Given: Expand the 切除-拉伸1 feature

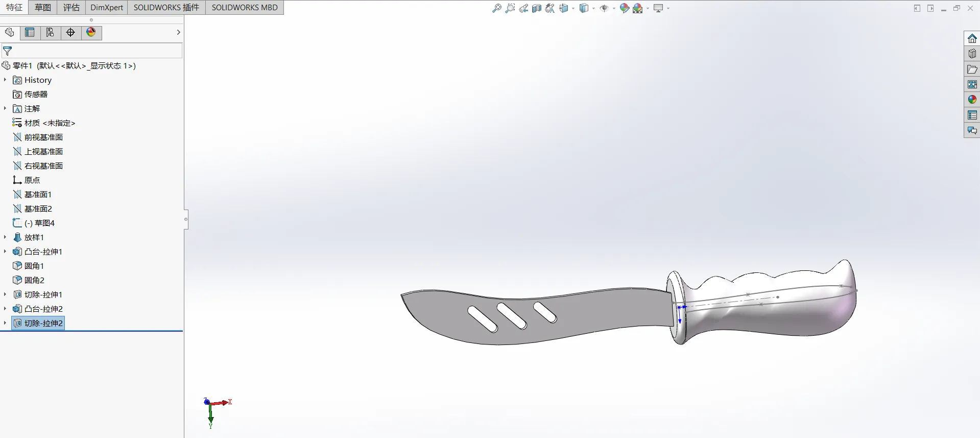Looking at the screenshot, I should (x=5, y=294).
